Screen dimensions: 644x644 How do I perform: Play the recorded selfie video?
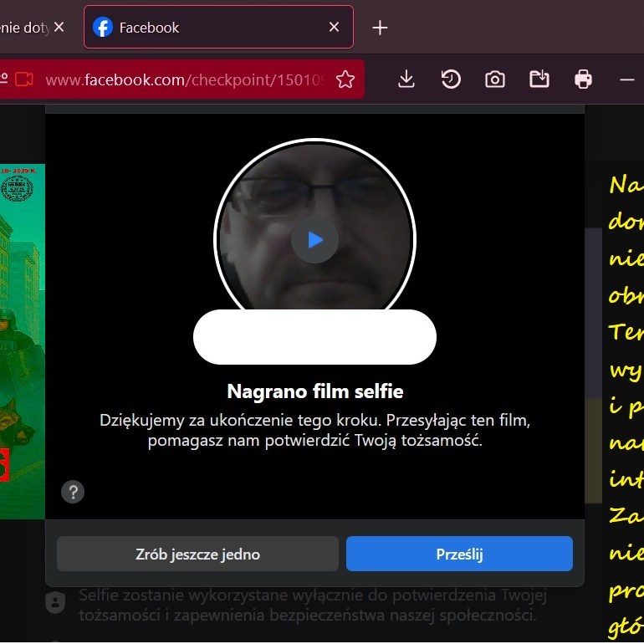314,240
